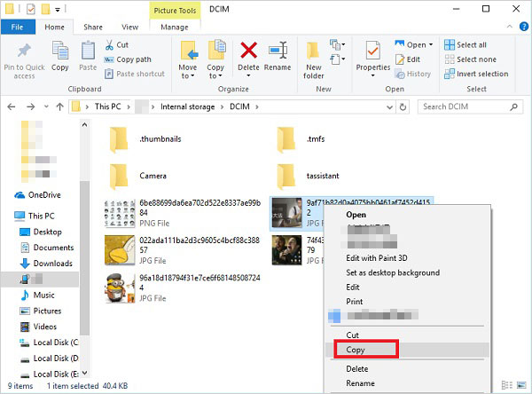Choose Open in the context menu
The height and width of the screenshot is (394, 532).
[x=407, y=215]
